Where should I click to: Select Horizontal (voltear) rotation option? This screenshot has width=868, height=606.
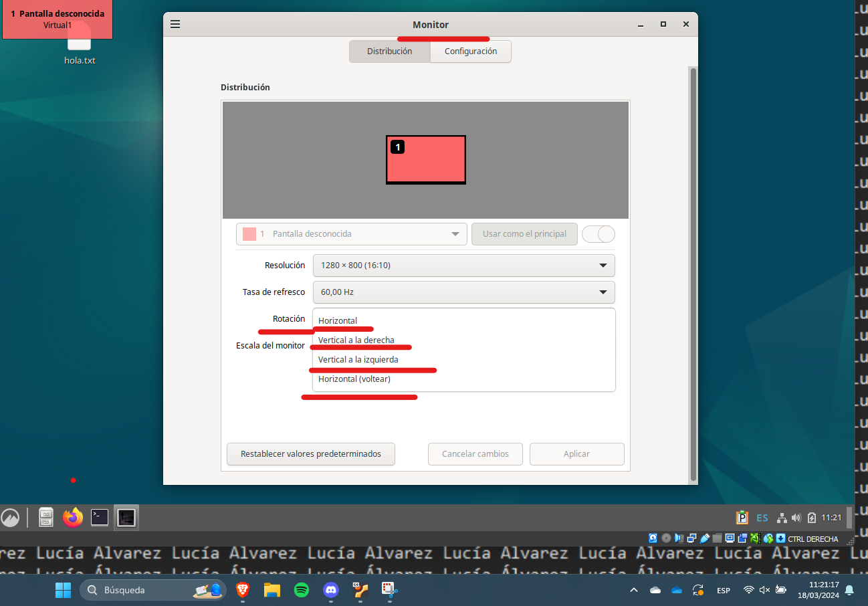[x=354, y=379]
